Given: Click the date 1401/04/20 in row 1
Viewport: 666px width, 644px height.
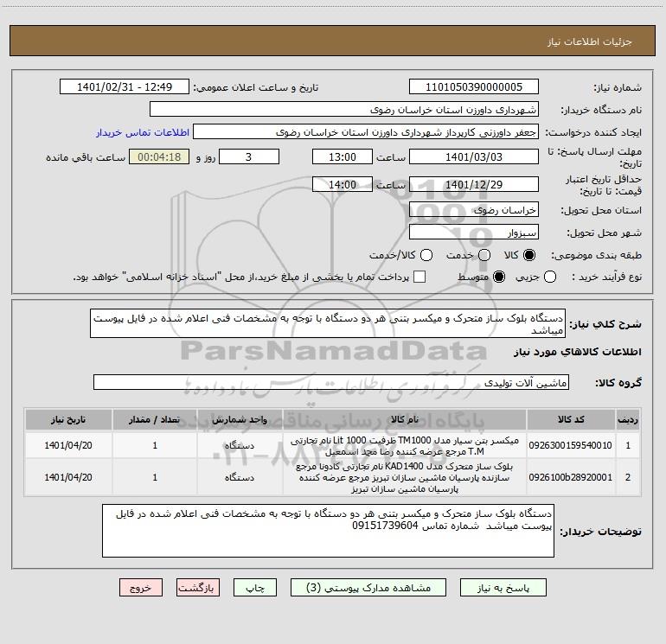Looking at the screenshot, I should tap(68, 445).
